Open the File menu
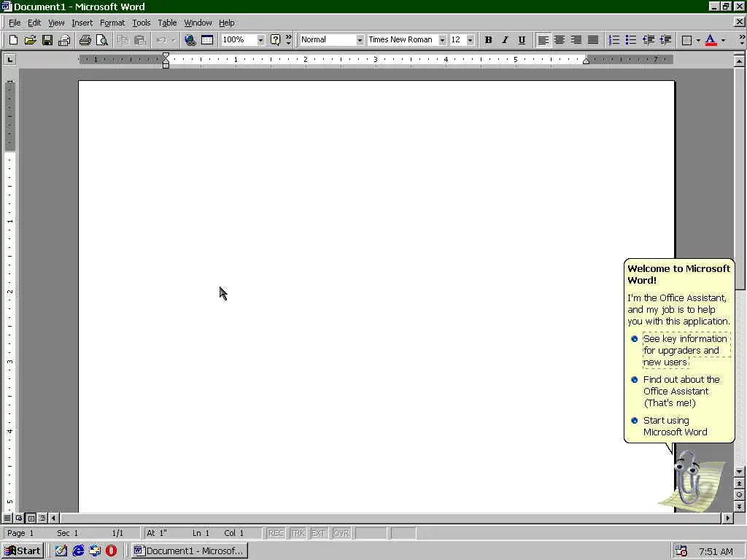The image size is (747, 560). click(x=15, y=23)
